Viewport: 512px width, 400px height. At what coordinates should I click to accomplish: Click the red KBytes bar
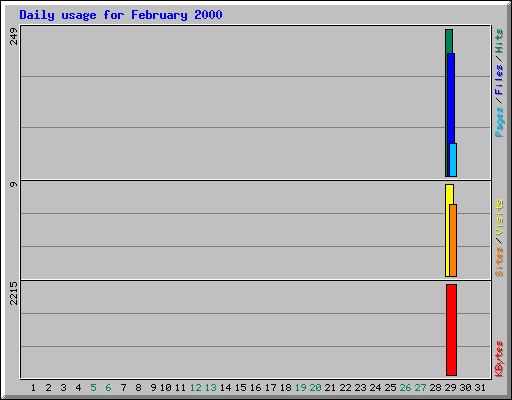pos(452,330)
